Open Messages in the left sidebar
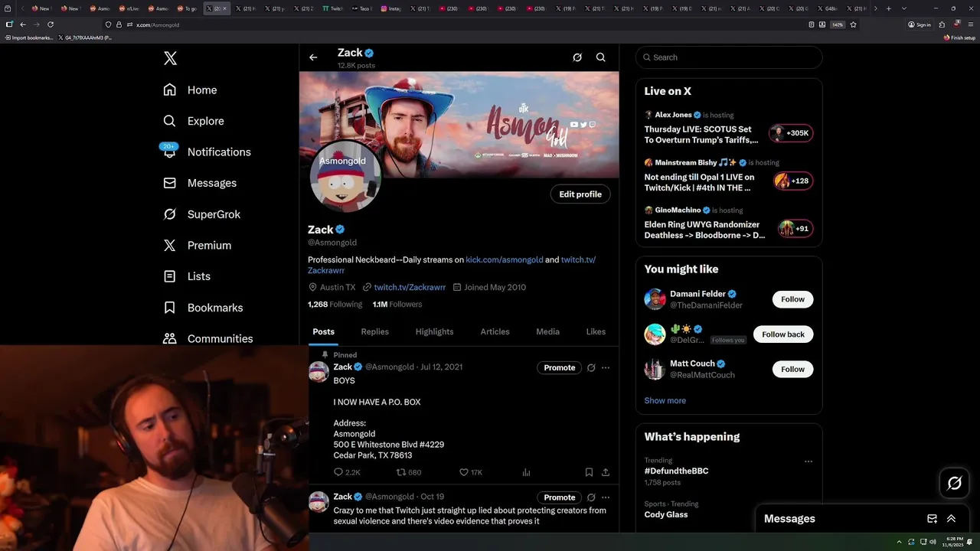Screen dimensions: 980x551 click(200, 183)
